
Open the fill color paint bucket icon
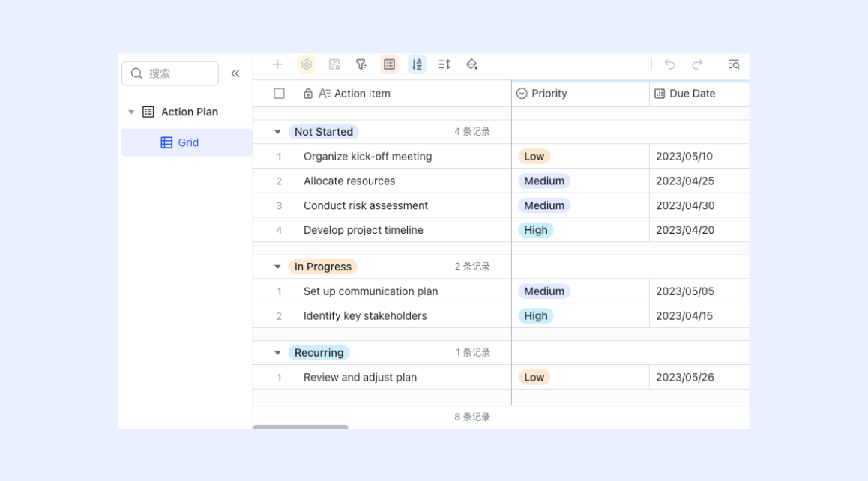click(471, 64)
